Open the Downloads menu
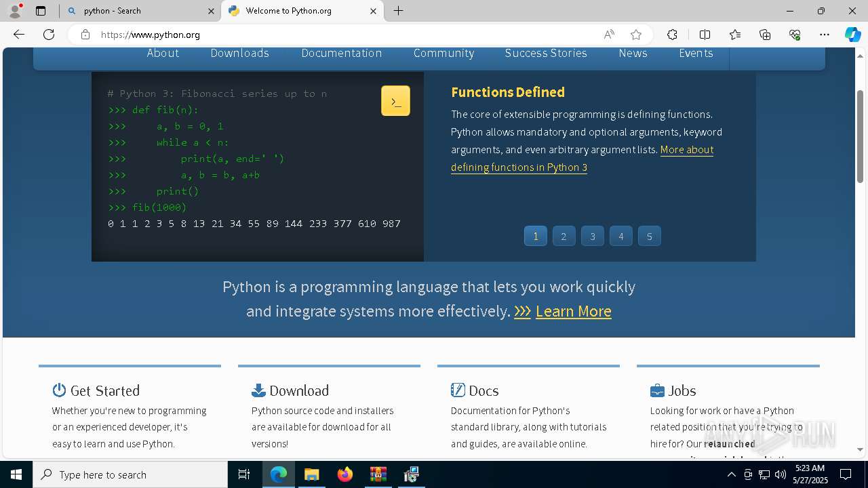This screenshot has width=868, height=488. (x=239, y=53)
